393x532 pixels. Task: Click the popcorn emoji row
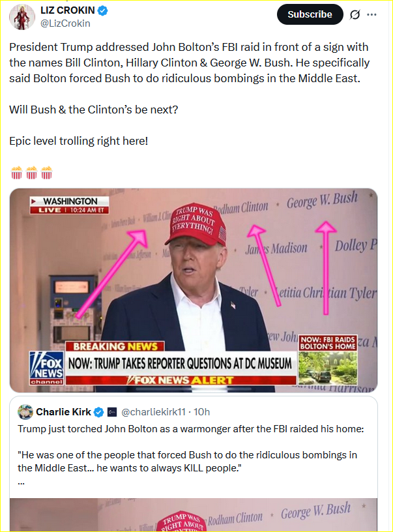(31, 172)
